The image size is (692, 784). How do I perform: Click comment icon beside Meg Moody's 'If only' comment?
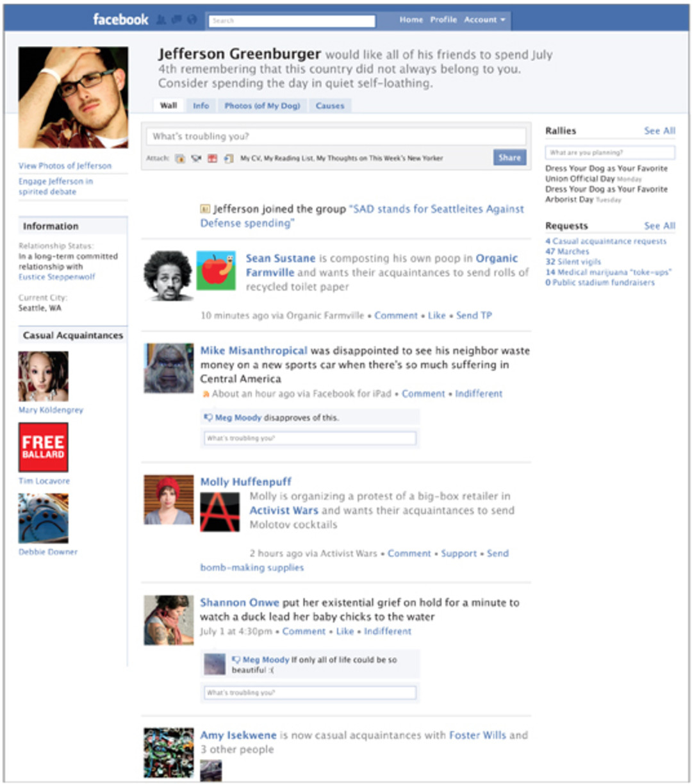pos(236,660)
